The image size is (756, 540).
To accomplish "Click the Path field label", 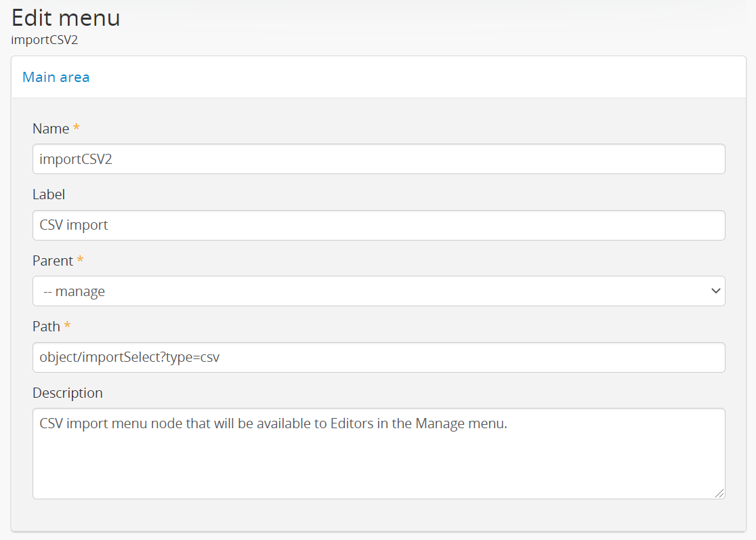I will coord(46,327).
